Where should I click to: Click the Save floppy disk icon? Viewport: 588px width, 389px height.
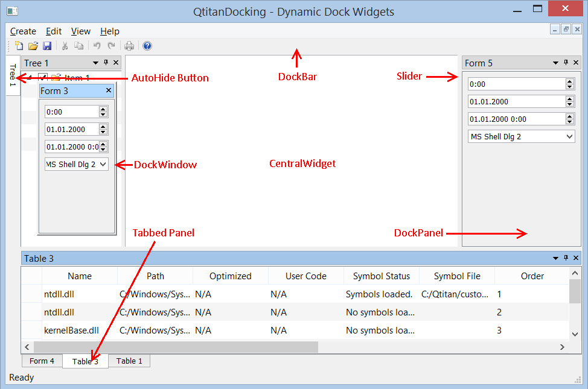click(47, 46)
